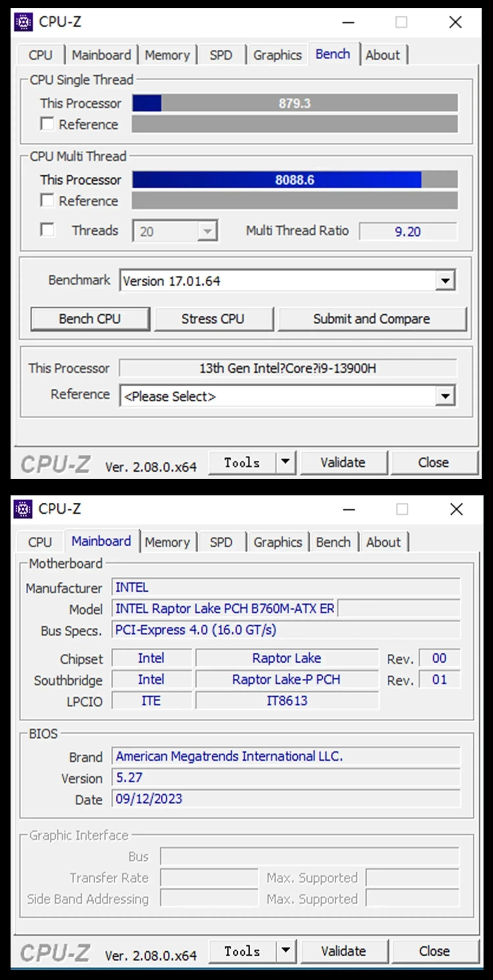The height and width of the screenshot is (980, 493).
Task: Select Graphics tab in Bench window
Action: (277, 55)
